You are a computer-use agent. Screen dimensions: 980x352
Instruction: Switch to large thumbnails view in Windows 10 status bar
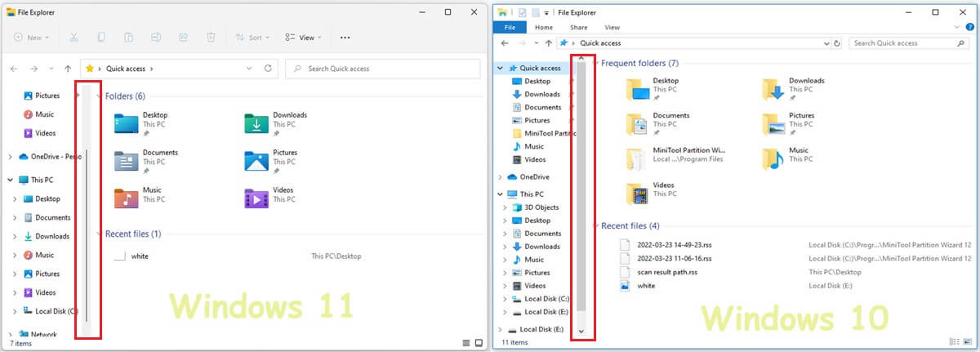(969, 343)
